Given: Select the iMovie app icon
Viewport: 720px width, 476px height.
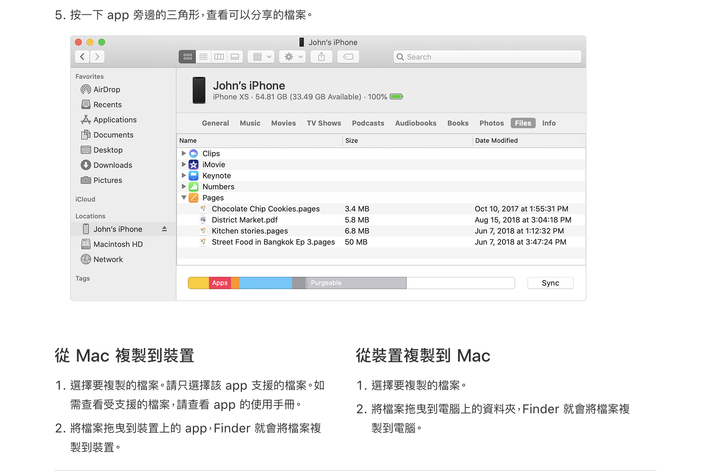Looking at the screenshot, I should coord(194,164).
